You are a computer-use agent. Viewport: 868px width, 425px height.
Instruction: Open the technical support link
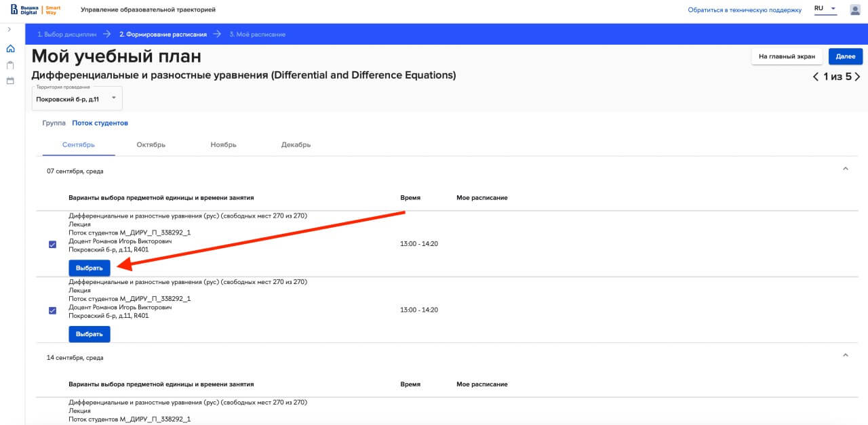pyautogui.click(x=745, y=10)
